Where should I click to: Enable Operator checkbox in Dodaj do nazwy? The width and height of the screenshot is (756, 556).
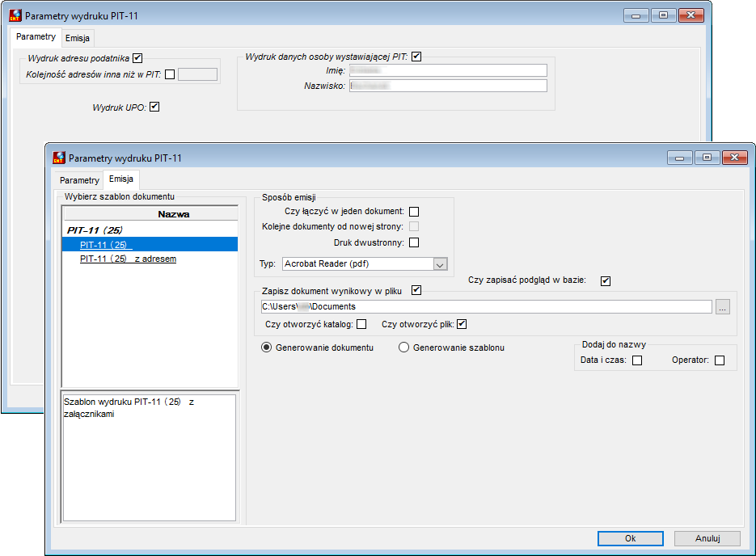pyautogui.click(x=720, y=360)
